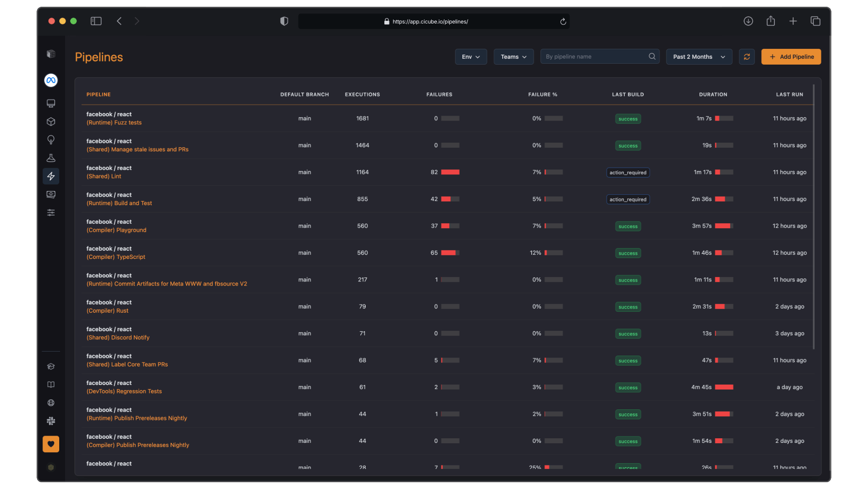Open the Env dropdown

(x=471, y=56)
